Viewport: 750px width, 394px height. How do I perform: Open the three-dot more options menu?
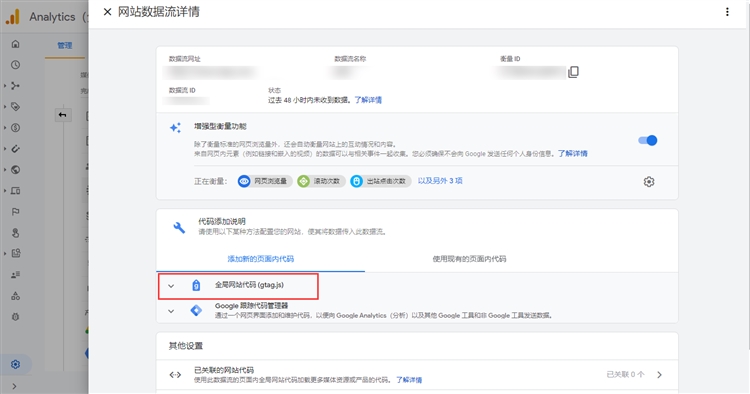727,12
